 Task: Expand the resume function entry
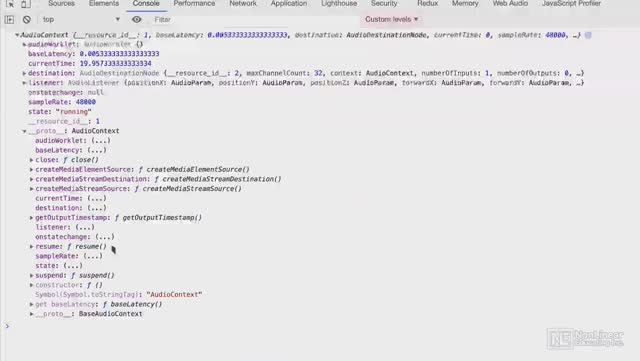(x=31, y=247)
